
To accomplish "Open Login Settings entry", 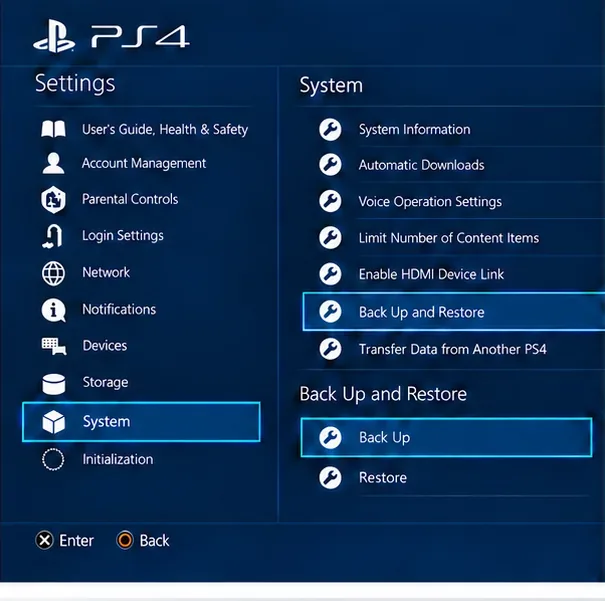I will (123, 236).
